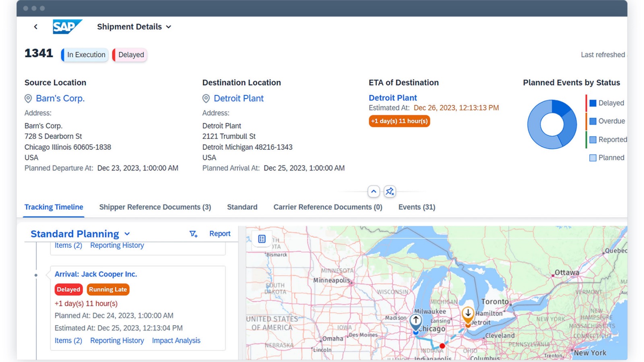Click the departure marker at Chicago on map

click(x=416, y=323)
